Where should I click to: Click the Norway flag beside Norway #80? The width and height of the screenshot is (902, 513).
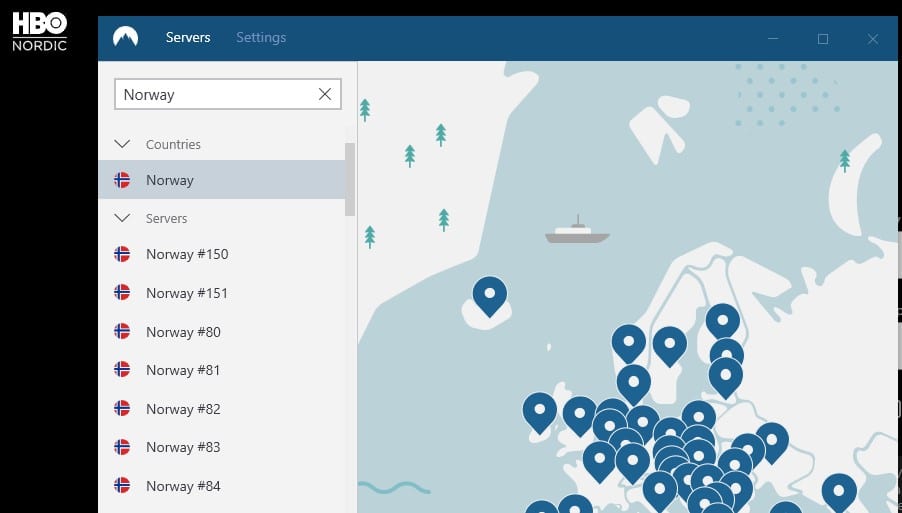(122, 331)
